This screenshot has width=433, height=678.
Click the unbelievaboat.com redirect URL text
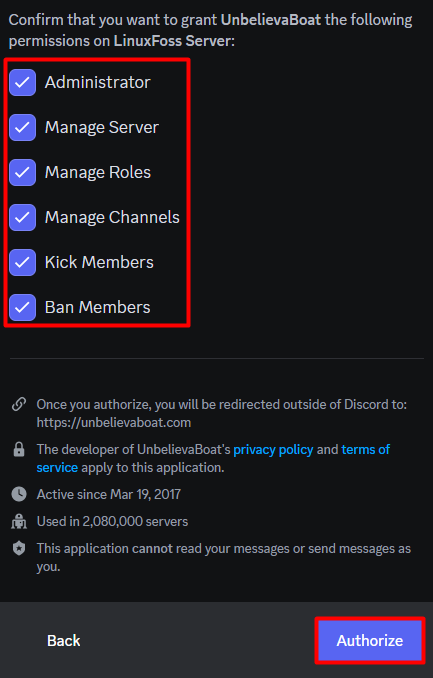(114, 422)
